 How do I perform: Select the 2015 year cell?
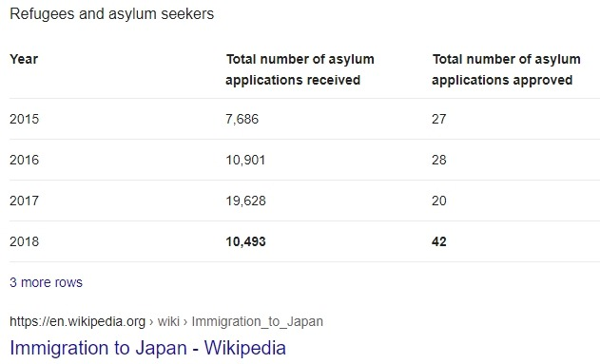(24, 119)
